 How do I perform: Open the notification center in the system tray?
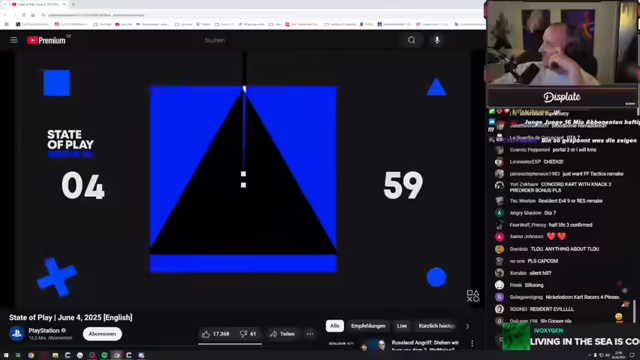pos(632,355)
